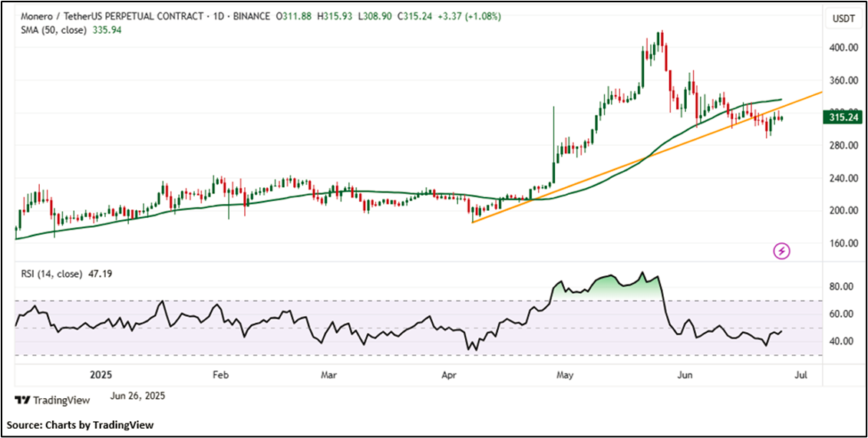The height and width of the screenshot is (438, 868).
Task: Click the +3.37 (+1.08%) change value
Action: 470,17
